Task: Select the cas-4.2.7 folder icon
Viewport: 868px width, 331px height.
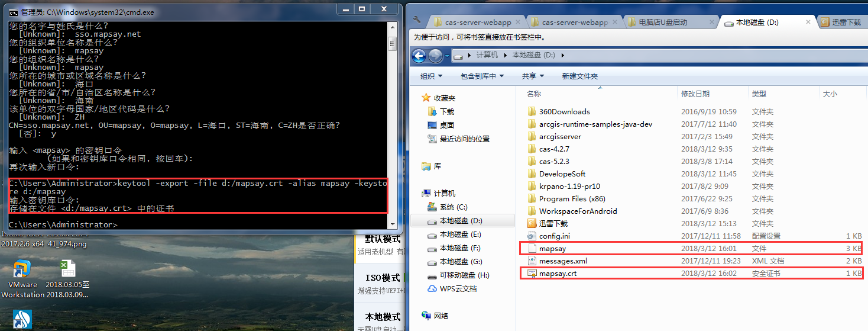Action: click(x=532, y=149)
